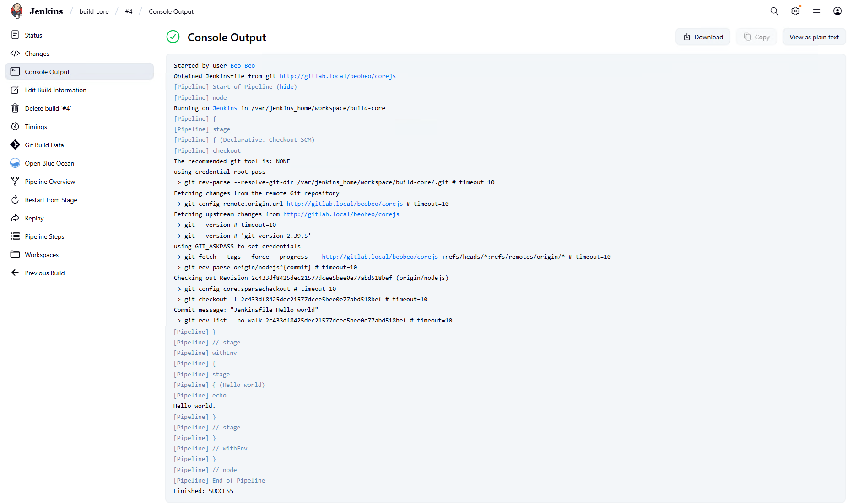Click the Git Build Data icon
853x504 pixels.
pyautogui.click(x=15, y=145)
